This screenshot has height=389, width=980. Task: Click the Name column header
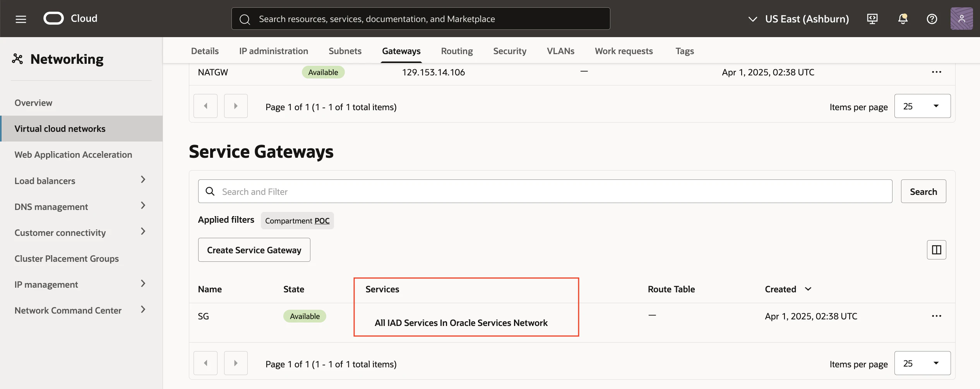click(210, 289)
